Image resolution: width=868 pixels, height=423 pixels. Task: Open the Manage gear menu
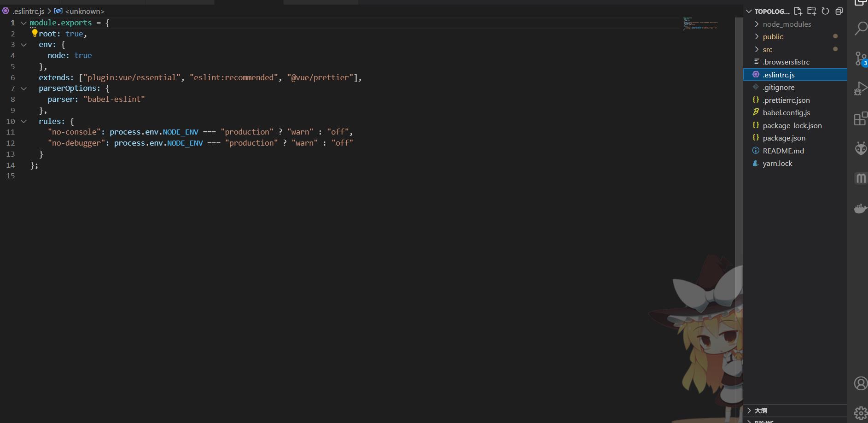click(x=861, y=413)
